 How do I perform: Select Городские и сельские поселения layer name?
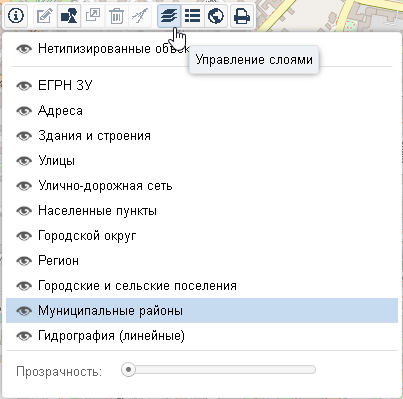tap(137, 286)
